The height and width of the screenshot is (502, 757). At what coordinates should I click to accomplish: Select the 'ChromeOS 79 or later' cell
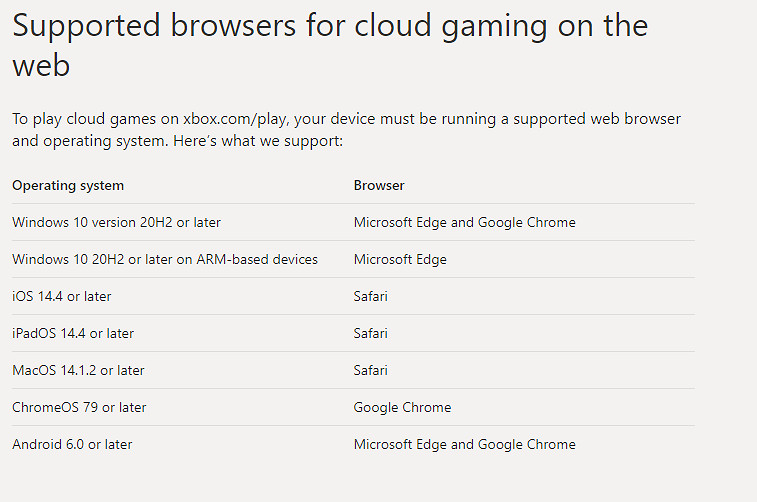tap(79, 407)
